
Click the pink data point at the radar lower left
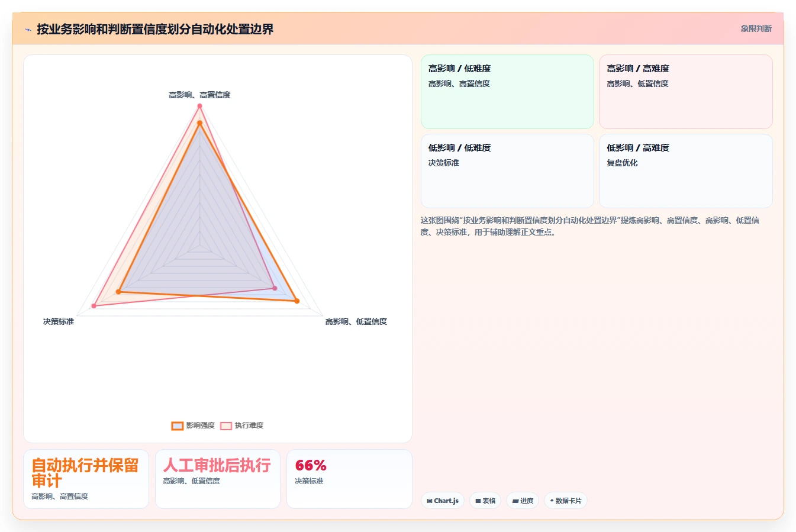pos(94,306)
